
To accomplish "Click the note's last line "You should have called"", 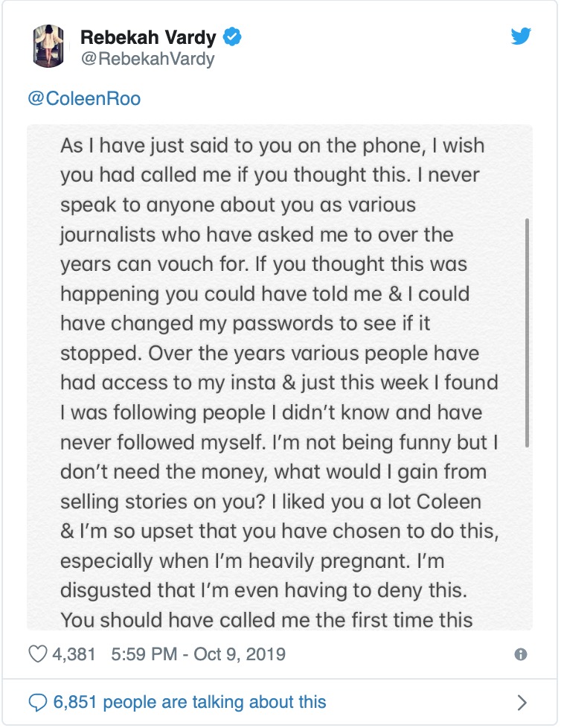I will tap(266, 619).
